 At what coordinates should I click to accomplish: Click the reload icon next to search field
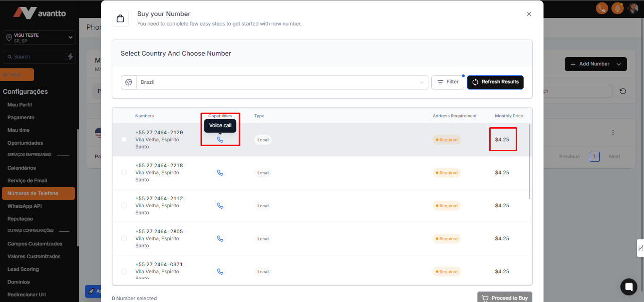[x=623, y=91]
